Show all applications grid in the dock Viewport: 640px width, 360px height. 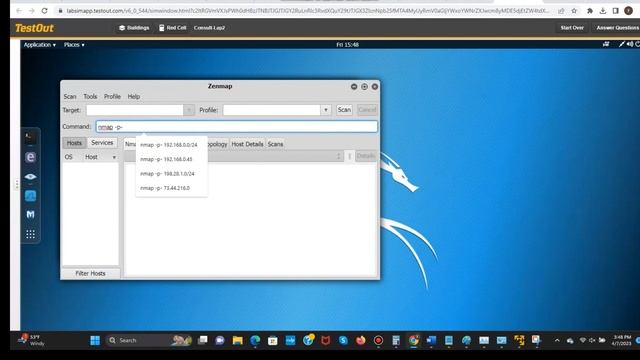(x=30, y=234)
